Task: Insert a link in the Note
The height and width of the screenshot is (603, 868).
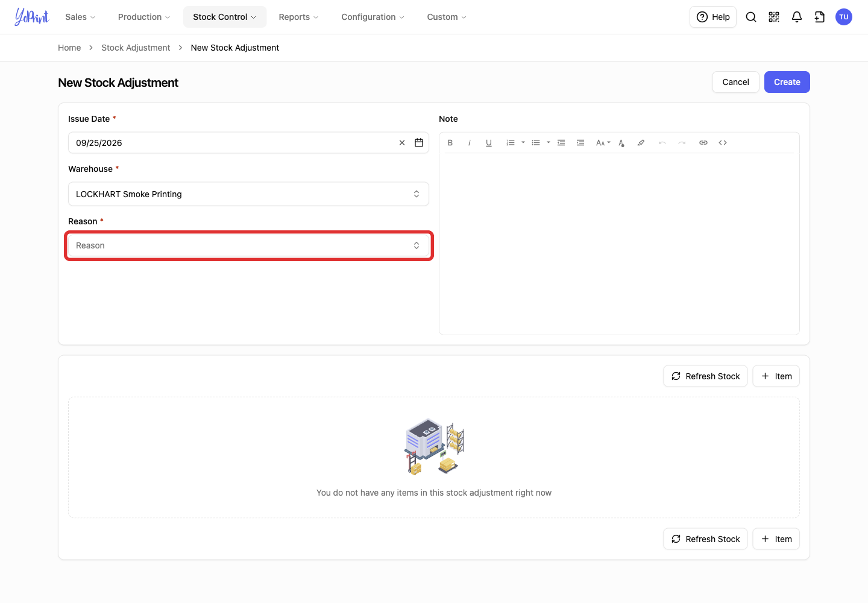Action: pyautogui.click(x=703, y=143)
